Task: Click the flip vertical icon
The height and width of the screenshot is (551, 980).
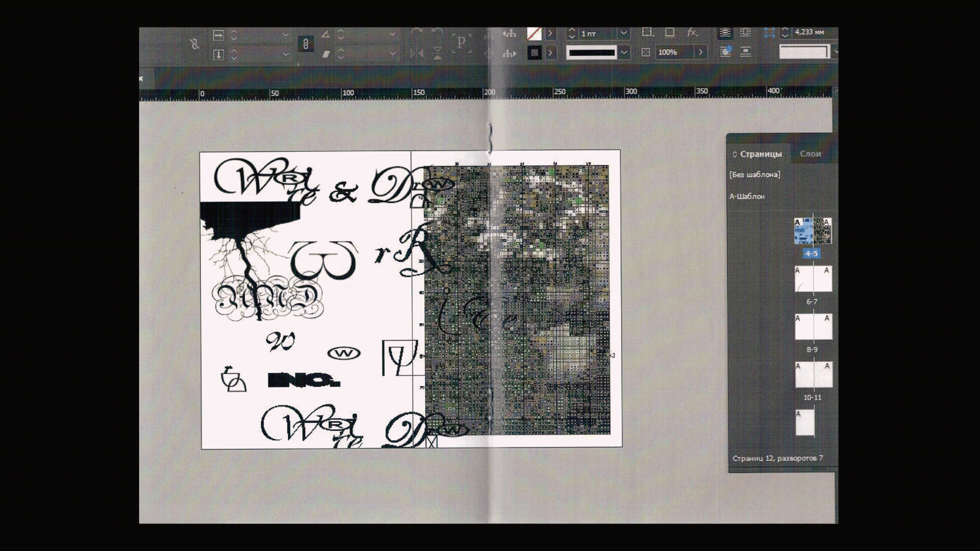Action: [x=437, y=53]
